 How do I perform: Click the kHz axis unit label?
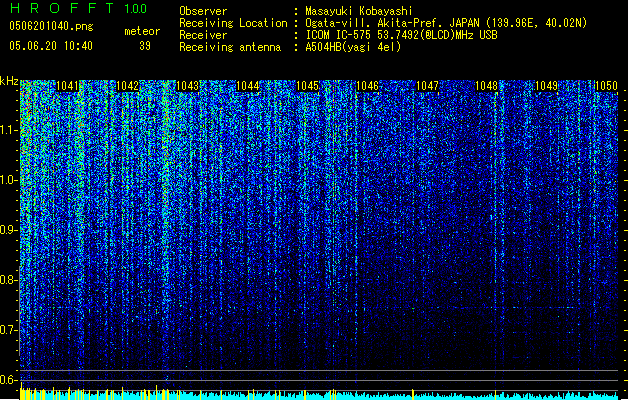click(x=9, y=81)
